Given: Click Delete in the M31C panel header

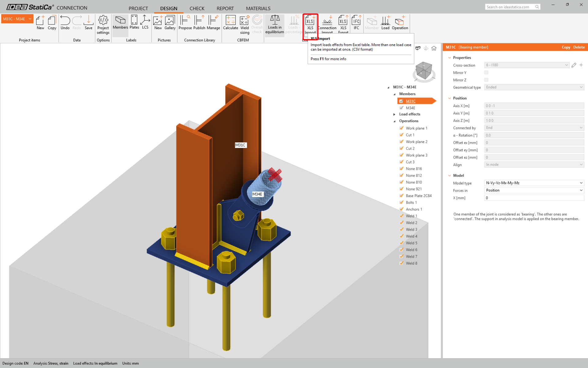Looking at the screenshot, I should click(579, 47).
